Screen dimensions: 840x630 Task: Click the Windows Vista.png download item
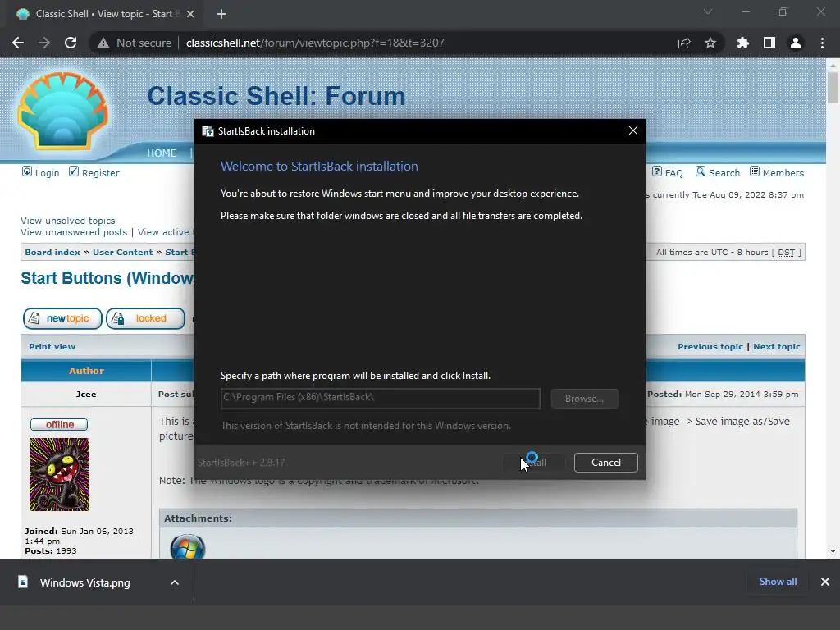click(x=85, y=582)
